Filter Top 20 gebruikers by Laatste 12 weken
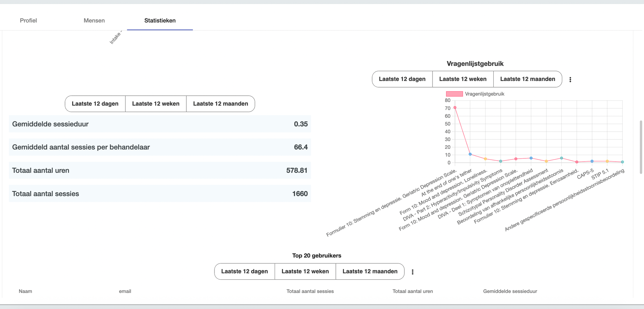Viewport: 644px width, 309px height. click(305, 271)
